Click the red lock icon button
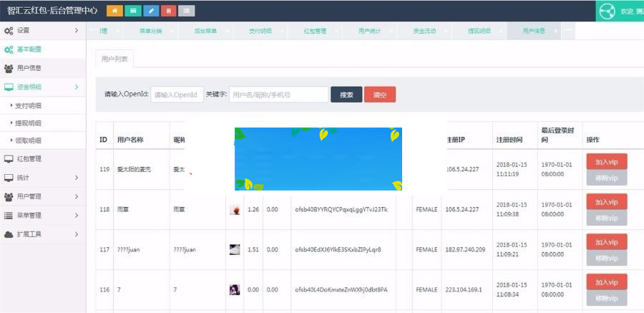Viewport: 644px width, 313px height. [168, 11]
